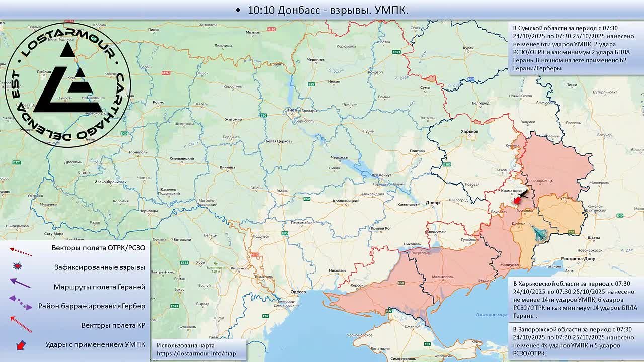Select the '10:10 Донбасс - взрывы. УМПК.' header

[x=322, y=10]
